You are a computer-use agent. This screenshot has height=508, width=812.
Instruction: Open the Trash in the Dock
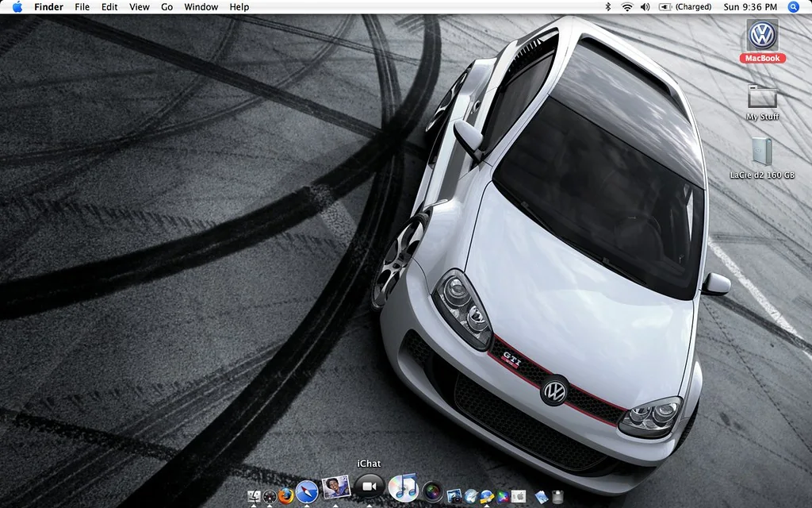point(557,497)
